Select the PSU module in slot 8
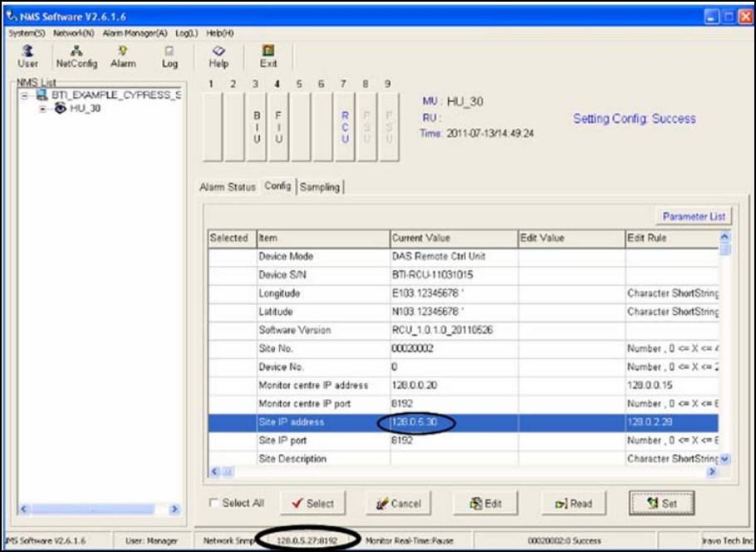Viewport: 756px width, 552px height. point(367,127)
